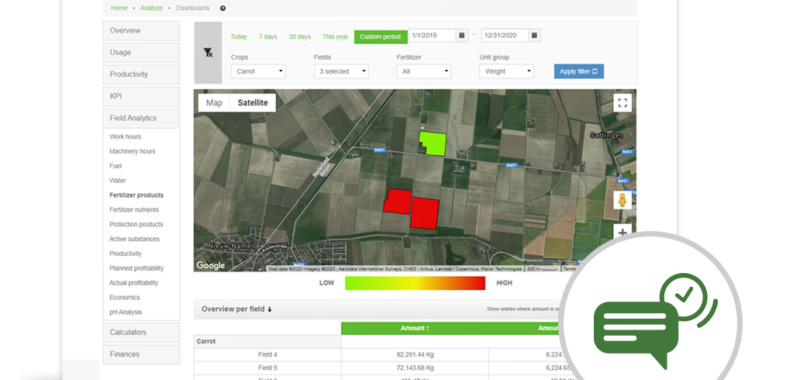Click the low-high color gradient legend
800x380 pixels.
(415, 283)
